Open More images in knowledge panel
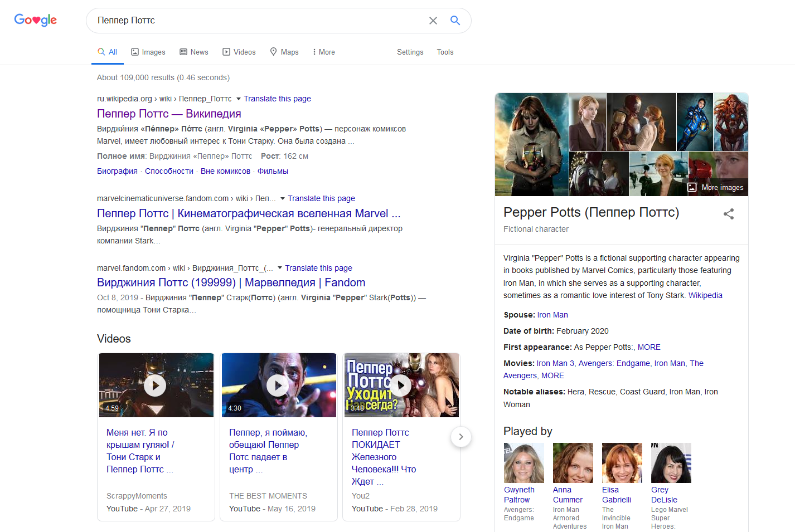The height and width of the screenshot is (532, 795). coord(716,188)
